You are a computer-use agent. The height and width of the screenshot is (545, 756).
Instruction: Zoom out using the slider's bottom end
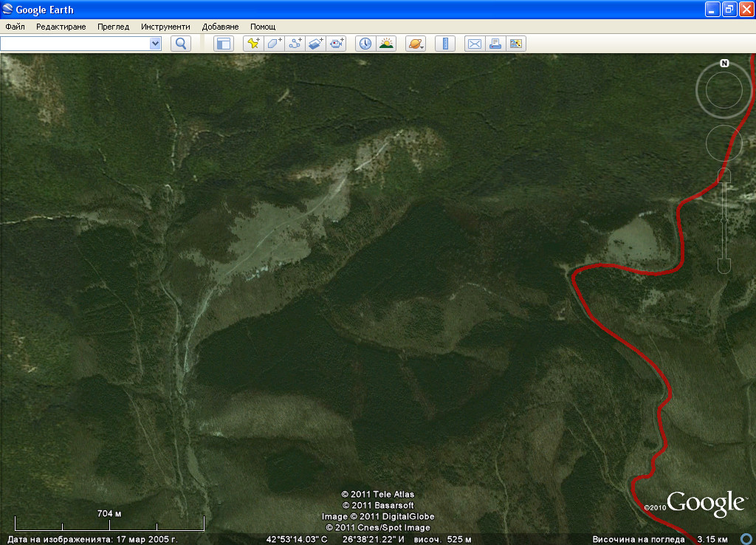pyautogui.click(x=724, y=267)
